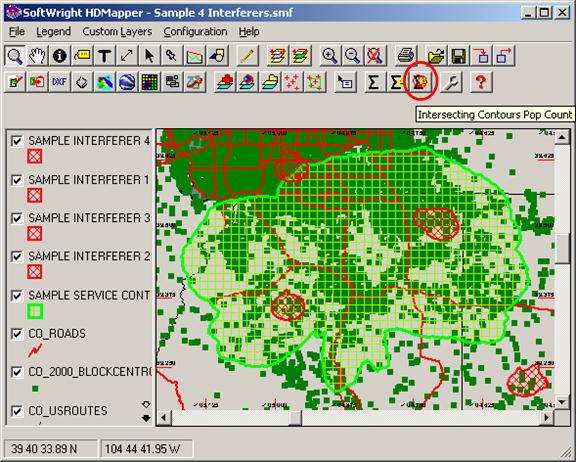This screenshot has height=462, width=576.
Task: Select the pushpin tool
Action: tap(172, 56)
